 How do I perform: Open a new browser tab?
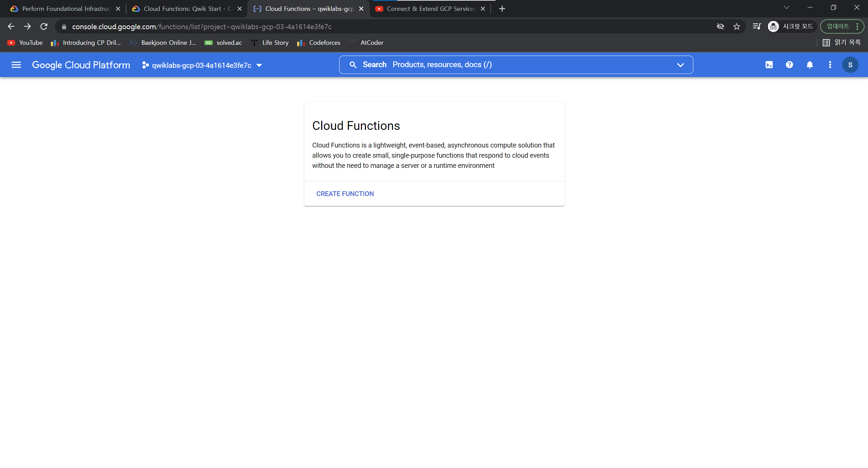click(502, 9)
